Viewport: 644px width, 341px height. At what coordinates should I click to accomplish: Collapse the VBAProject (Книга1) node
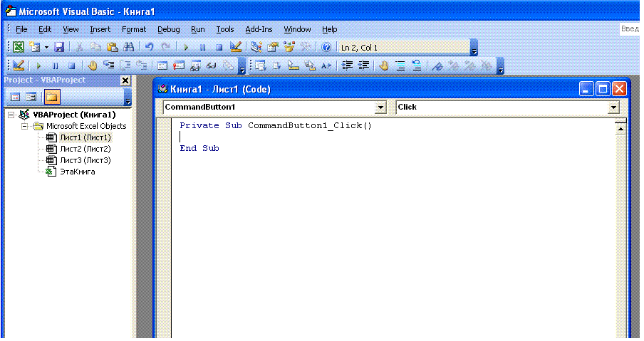[11, 115]
